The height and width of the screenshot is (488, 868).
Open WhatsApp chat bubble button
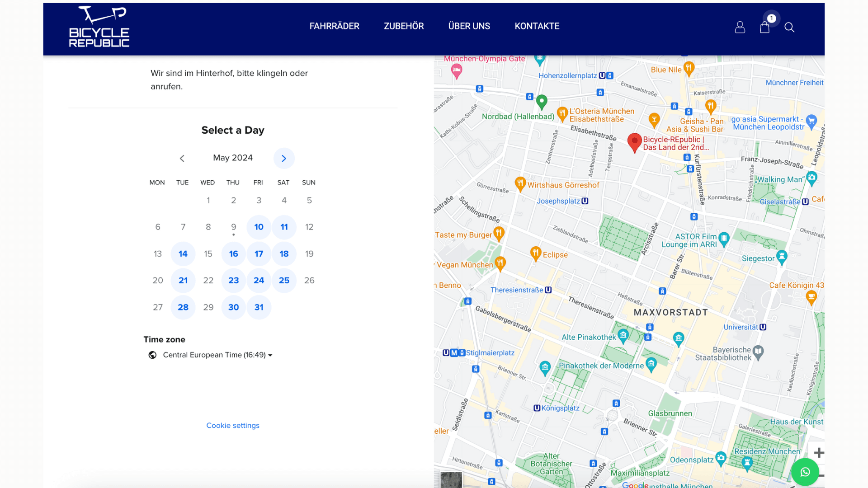coord(805,472)
